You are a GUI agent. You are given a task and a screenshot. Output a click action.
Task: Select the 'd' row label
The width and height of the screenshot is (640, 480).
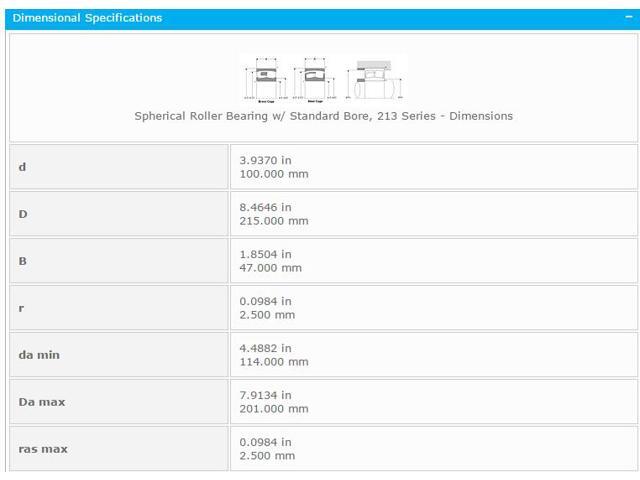[22, 167]
